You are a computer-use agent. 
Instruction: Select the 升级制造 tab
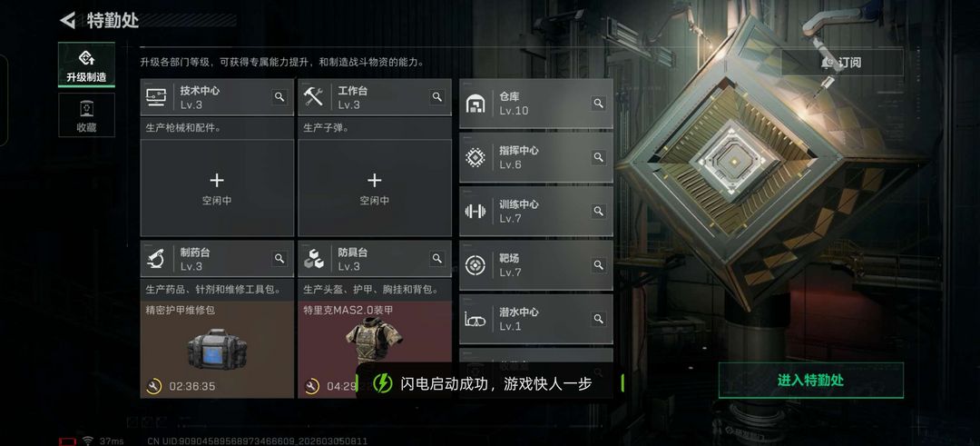click(x=86, y=65)
